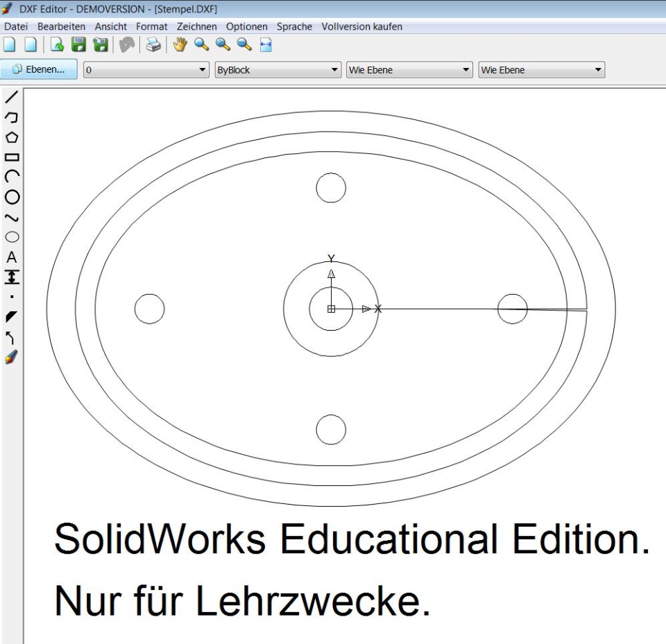
Task: Click the zoom out magnifier with minus
Action: click(244, 44)
